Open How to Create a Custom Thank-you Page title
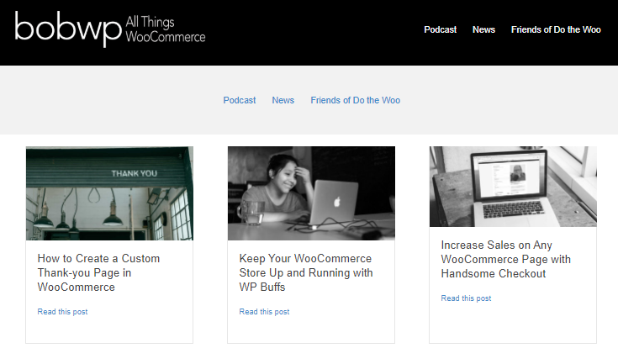The width and height of the screenshot is (618, 364). pos(98,272)
